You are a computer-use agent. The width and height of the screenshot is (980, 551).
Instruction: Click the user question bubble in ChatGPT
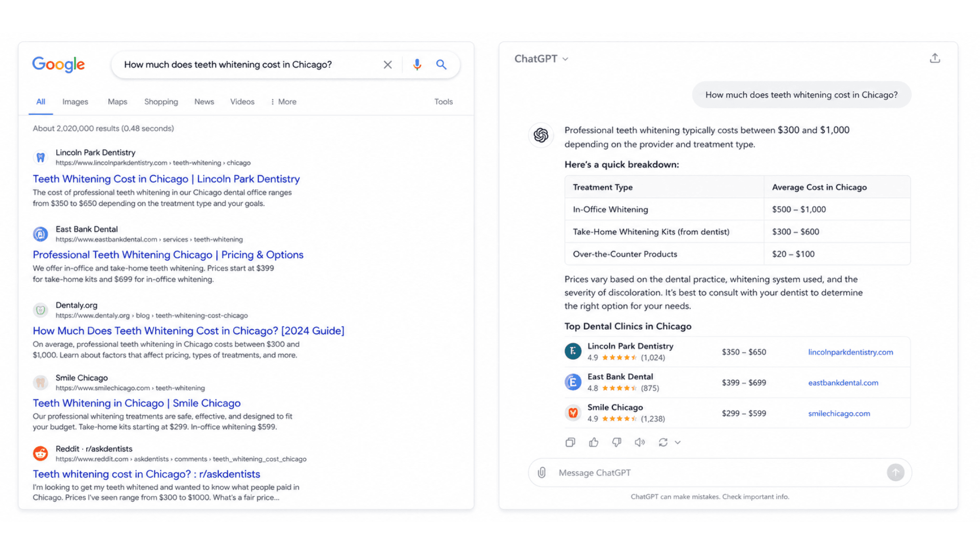801,95
